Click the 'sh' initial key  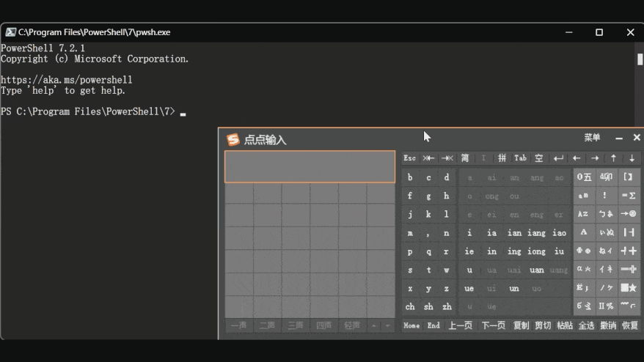point(428,306)
